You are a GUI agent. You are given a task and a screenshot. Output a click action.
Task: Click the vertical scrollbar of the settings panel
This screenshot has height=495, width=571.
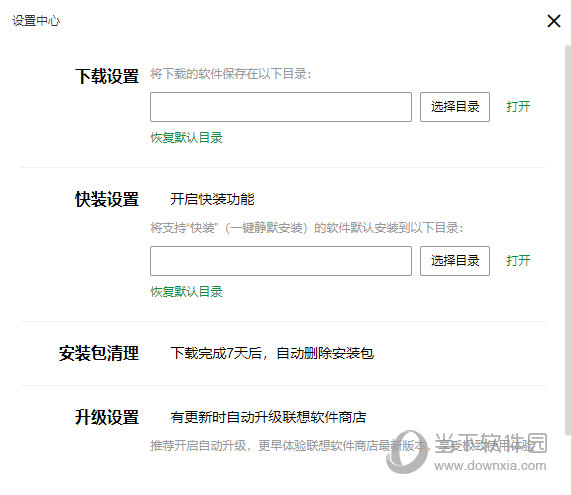[568, 240]
